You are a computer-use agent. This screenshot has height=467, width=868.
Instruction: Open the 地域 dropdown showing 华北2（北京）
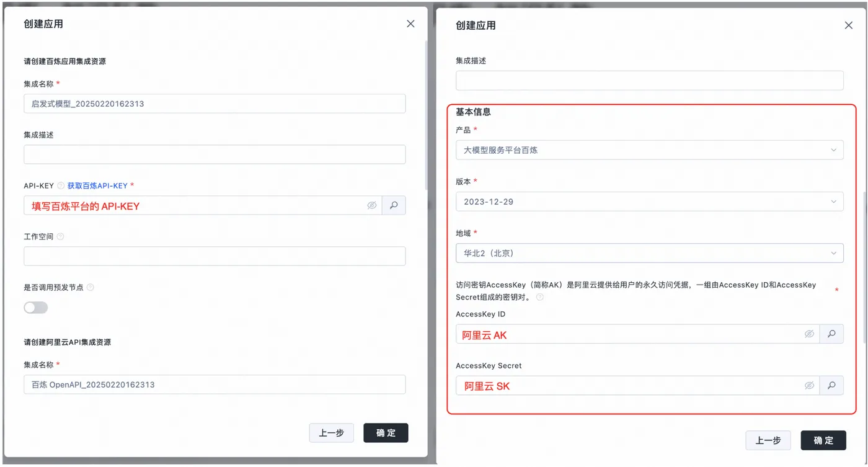point(650,253)
